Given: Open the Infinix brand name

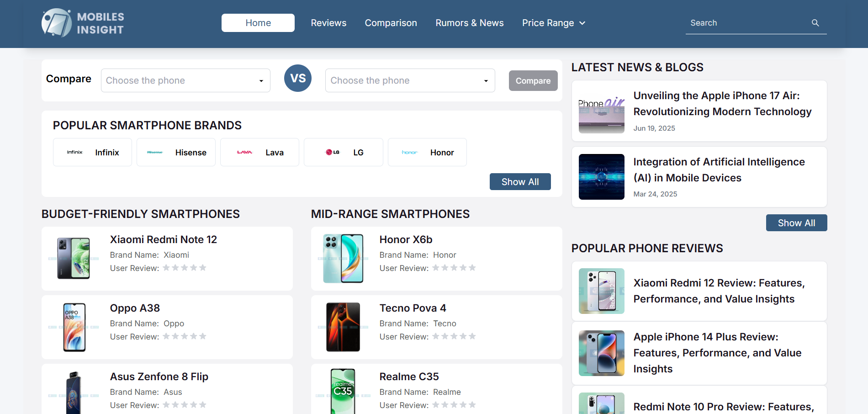Looking at the screenshot, I should click(x=107, y=153).
